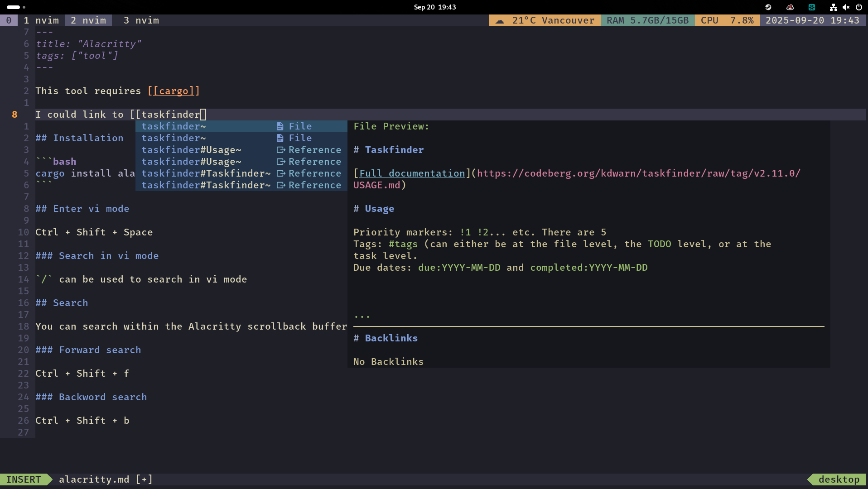Click the tags: ["tool"] frontmatter line
This screenshot has width=868, height=489.
tap(77, 56)
